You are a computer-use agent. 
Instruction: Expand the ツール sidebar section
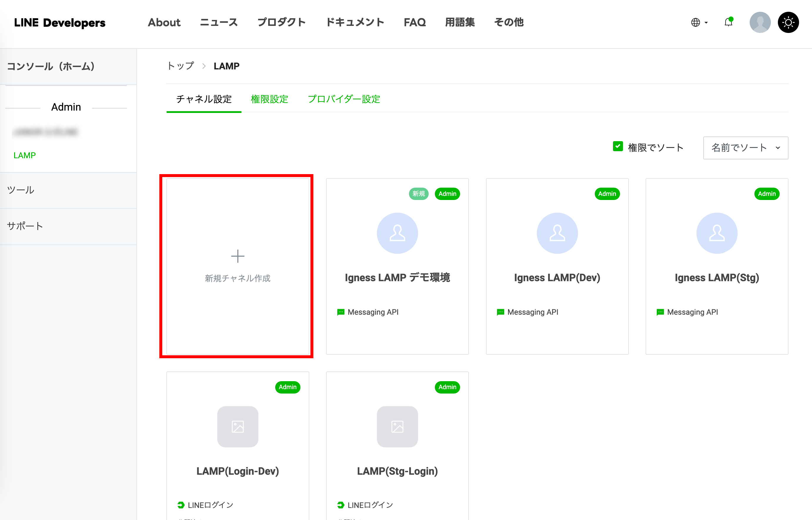pyautogui.click(x=21, y=190)
